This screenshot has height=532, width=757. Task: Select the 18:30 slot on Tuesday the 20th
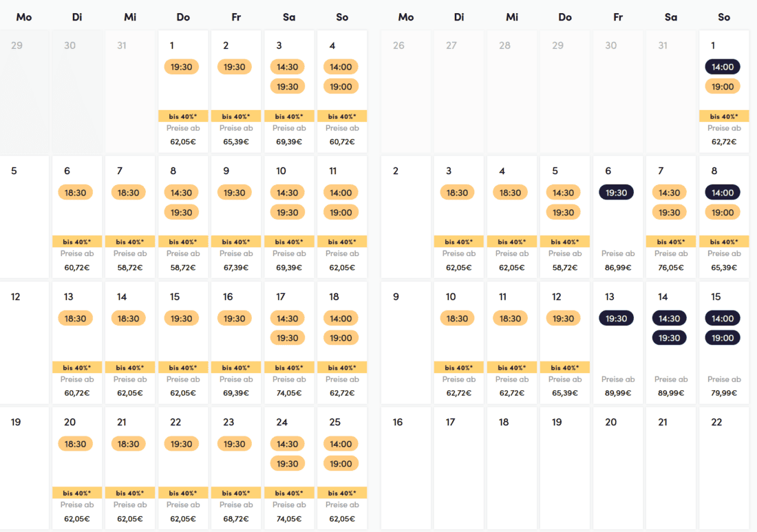(76, 444)
